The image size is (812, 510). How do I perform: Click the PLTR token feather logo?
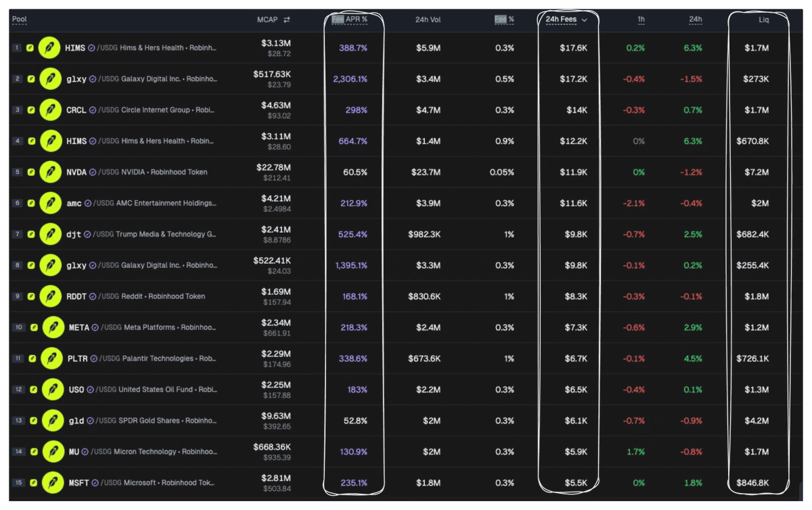point(51,358)
